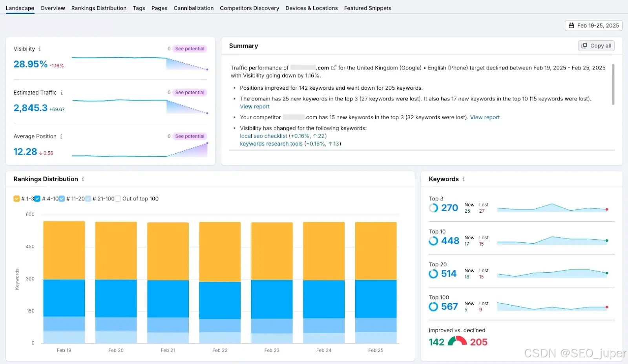Viewport: 628px width, 364px height.
Task: Open the Pages tab
Action: click(x=159, y=8)
